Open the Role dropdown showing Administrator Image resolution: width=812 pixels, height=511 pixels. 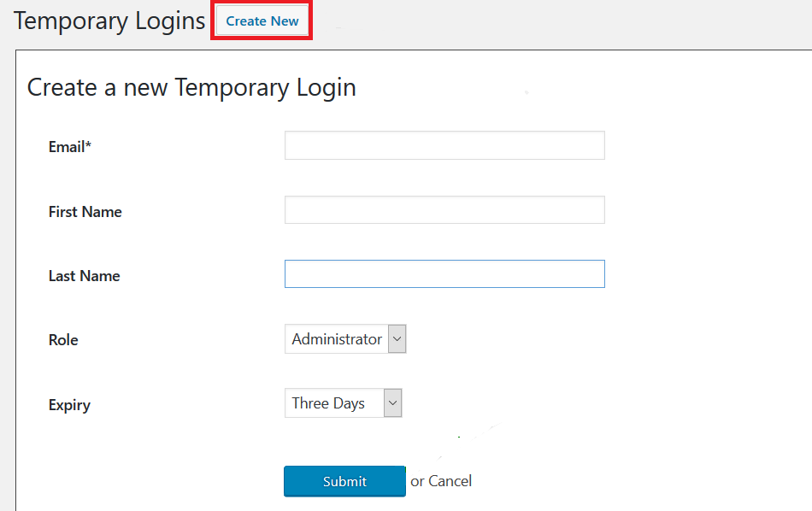point(345,339)
